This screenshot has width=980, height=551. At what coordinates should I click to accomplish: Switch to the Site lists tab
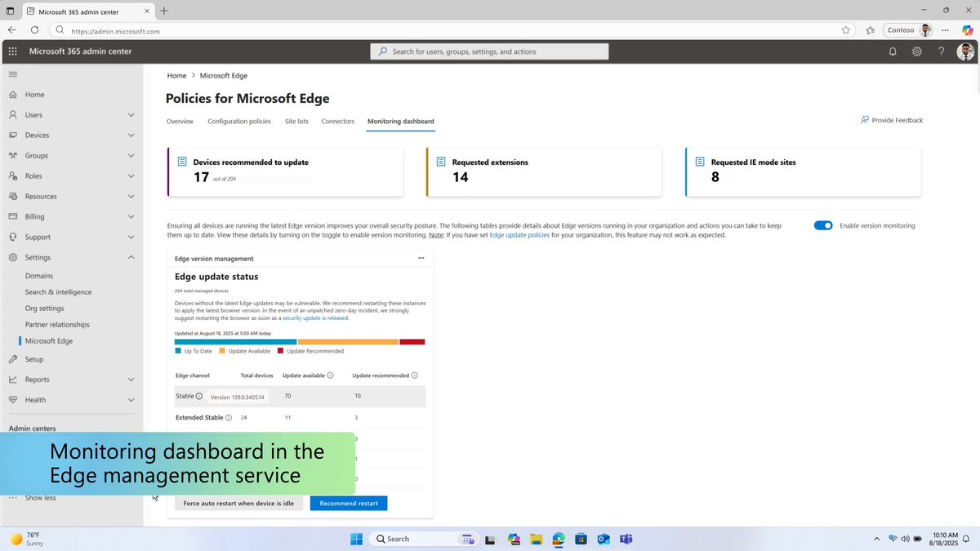coord(296,122)
